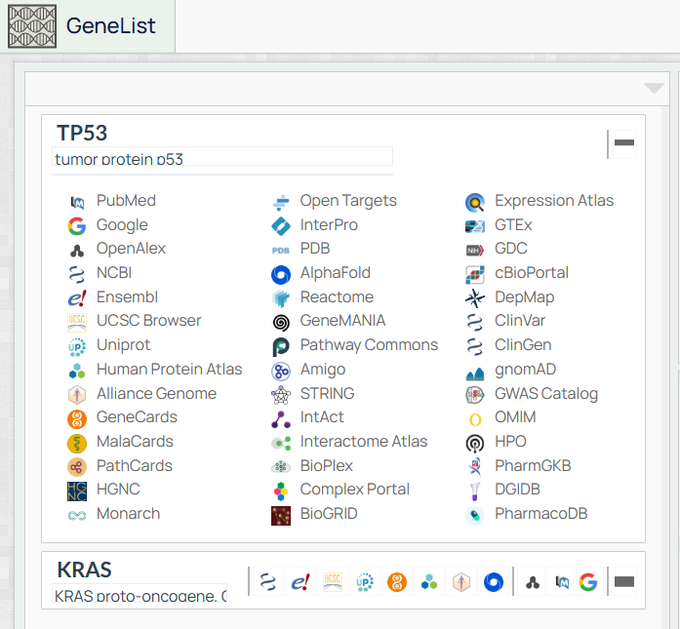
Task: Click the PubMed icon under TP53
Action: (77, 202)
